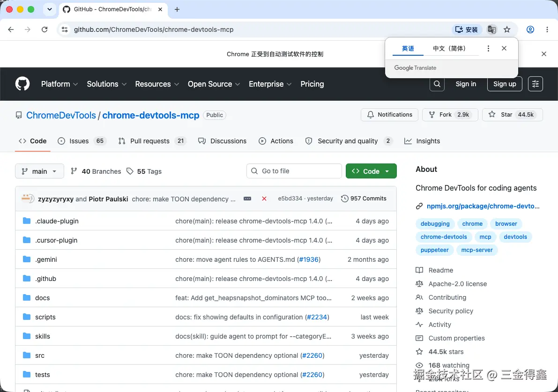Expand the Solutions menu

tap(107, 84)
